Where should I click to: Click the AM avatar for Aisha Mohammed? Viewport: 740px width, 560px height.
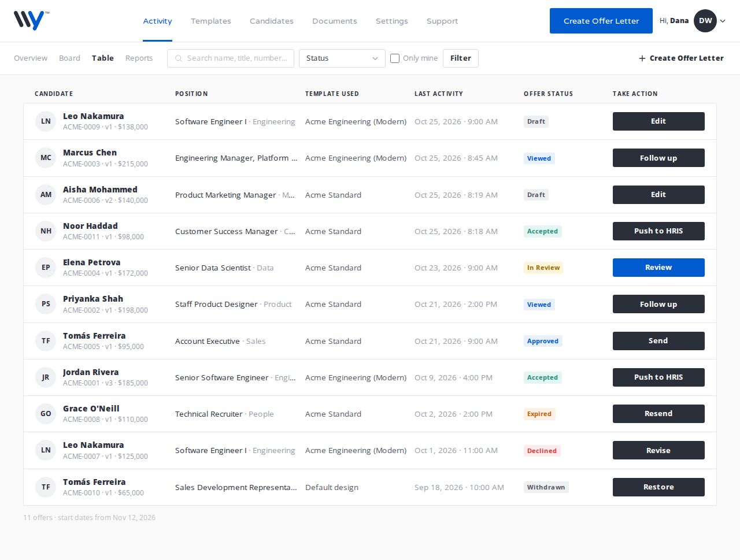pos(46,195)
